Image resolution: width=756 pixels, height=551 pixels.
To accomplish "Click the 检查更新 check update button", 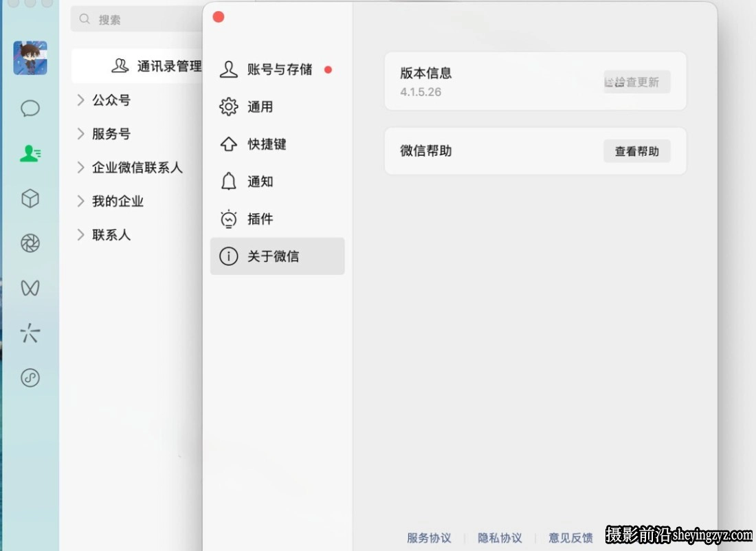I will 636,82.
